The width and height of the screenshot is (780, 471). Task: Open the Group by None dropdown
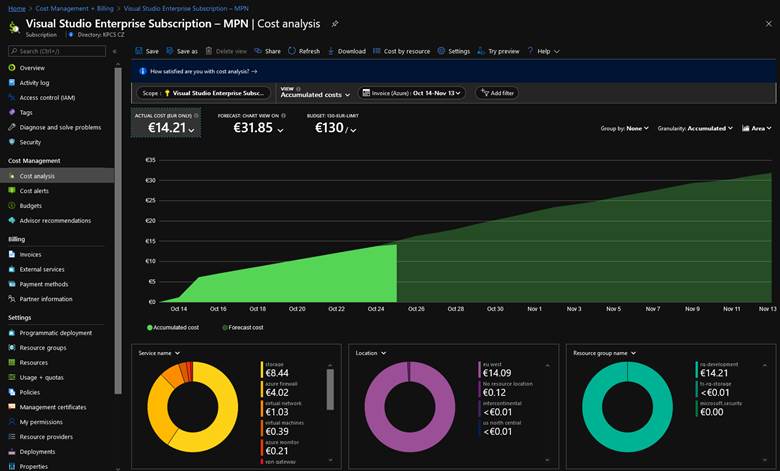click(625, 128)
